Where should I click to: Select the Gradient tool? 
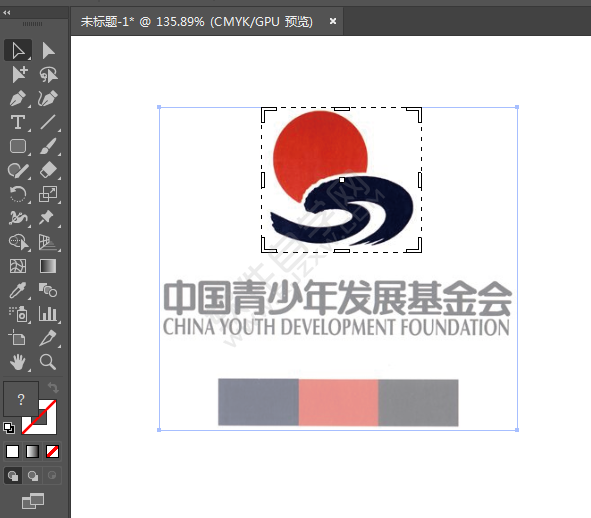click(x=48, y=266)
